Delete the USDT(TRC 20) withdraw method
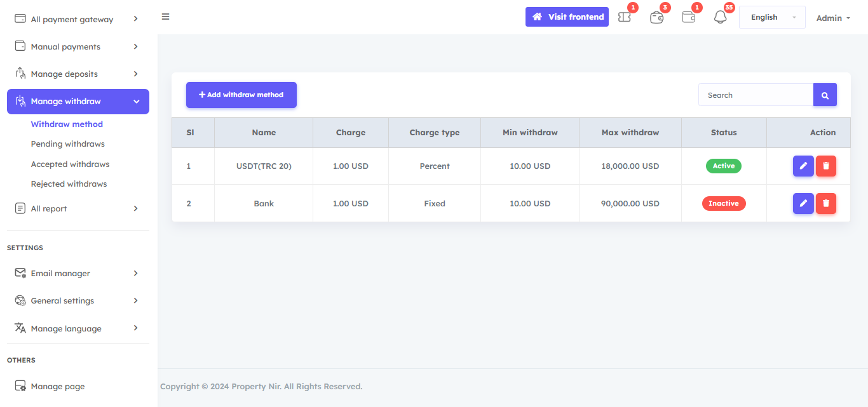Image resolution: width=868 pixels, height=407 pixels. click(x=826, y=166)
